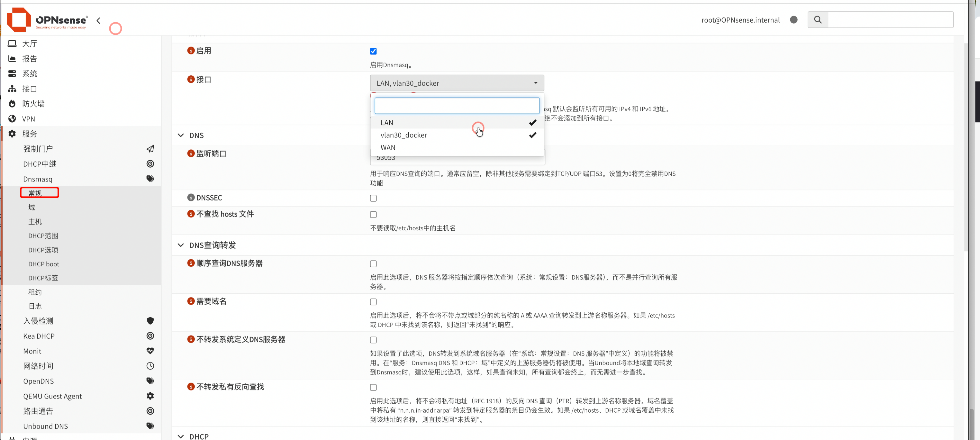This screenshot has width=980, height=440.
Task: Click the Dnsmasq tags icon
Action: [x=150, y=179]
